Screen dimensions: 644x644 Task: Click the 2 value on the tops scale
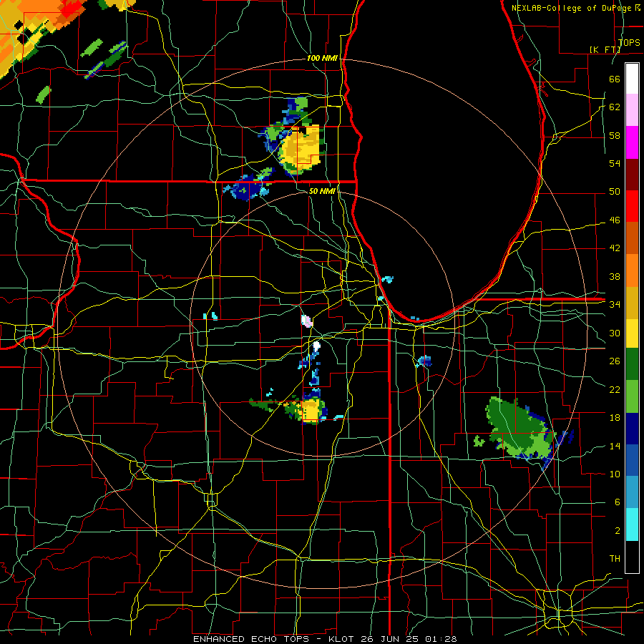click(617, 531)
